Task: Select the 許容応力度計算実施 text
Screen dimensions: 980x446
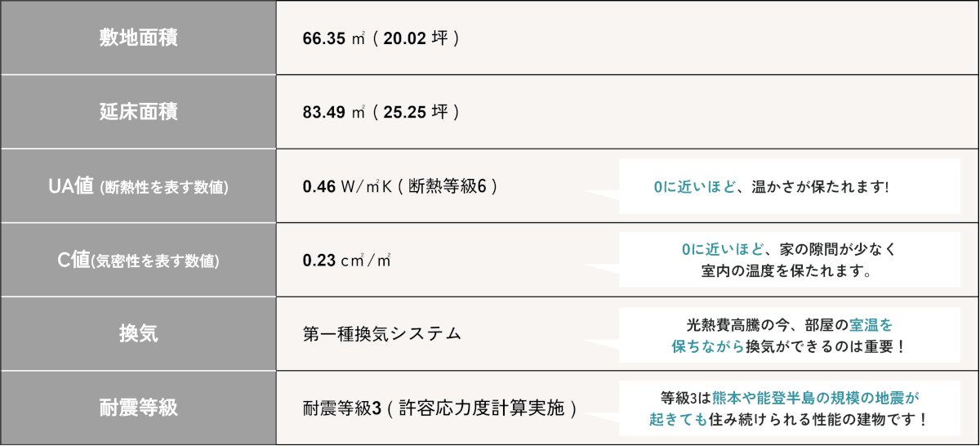Action: click(x=482, y=408)
